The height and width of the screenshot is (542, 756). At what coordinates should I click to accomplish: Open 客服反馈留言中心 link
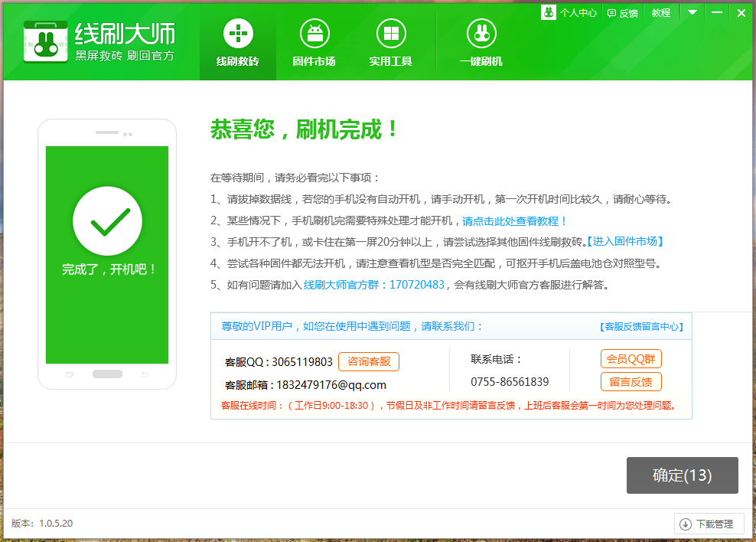coord(642,326)
